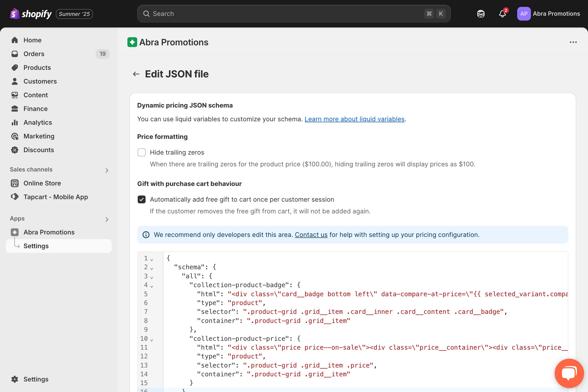Open the orange chat support bubble
Image resolution: width=588 pixels, height=392 pixels.
coord(569,373)
